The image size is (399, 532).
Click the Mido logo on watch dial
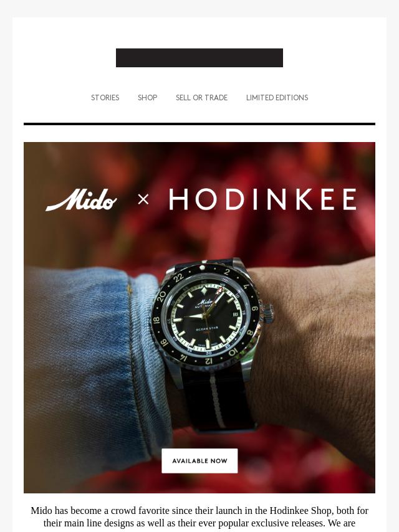(206, 302)
